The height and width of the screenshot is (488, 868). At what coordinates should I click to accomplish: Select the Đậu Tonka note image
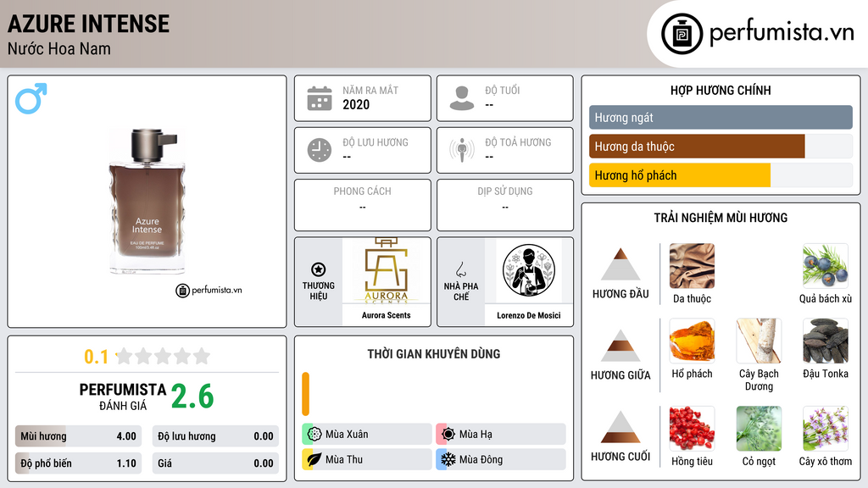(826, 341)
